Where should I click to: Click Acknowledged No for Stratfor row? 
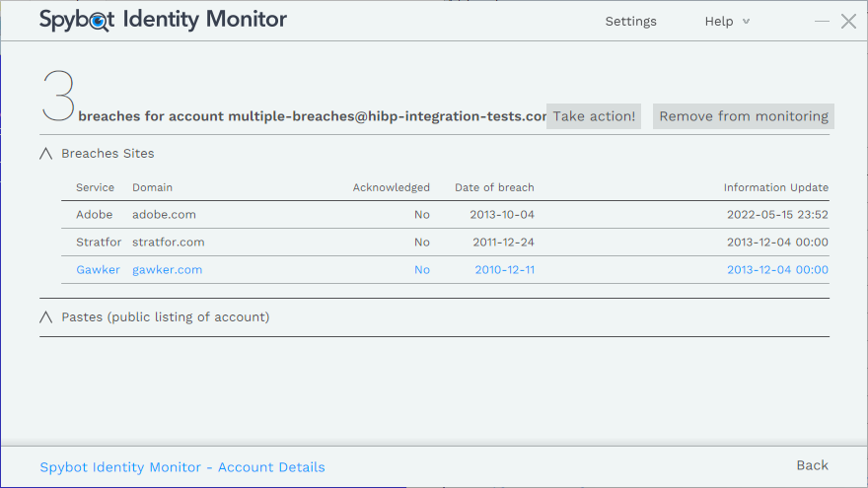click(422, 243)
